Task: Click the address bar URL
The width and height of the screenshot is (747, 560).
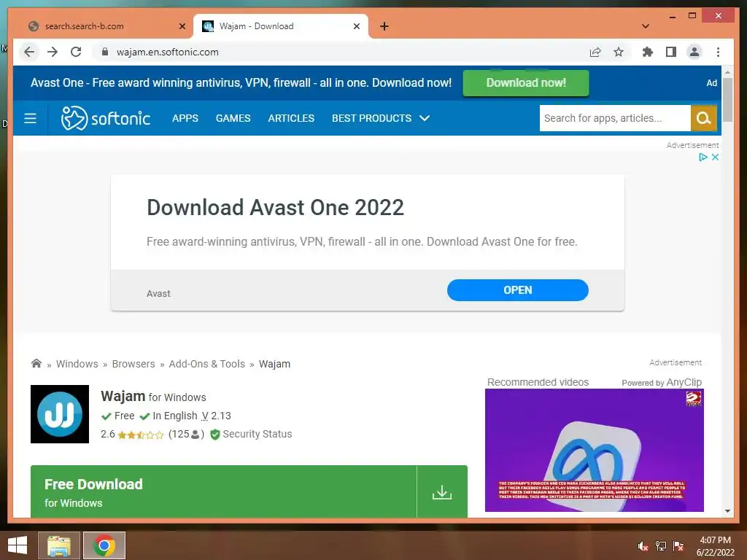Action: click(x=167, y=52)
